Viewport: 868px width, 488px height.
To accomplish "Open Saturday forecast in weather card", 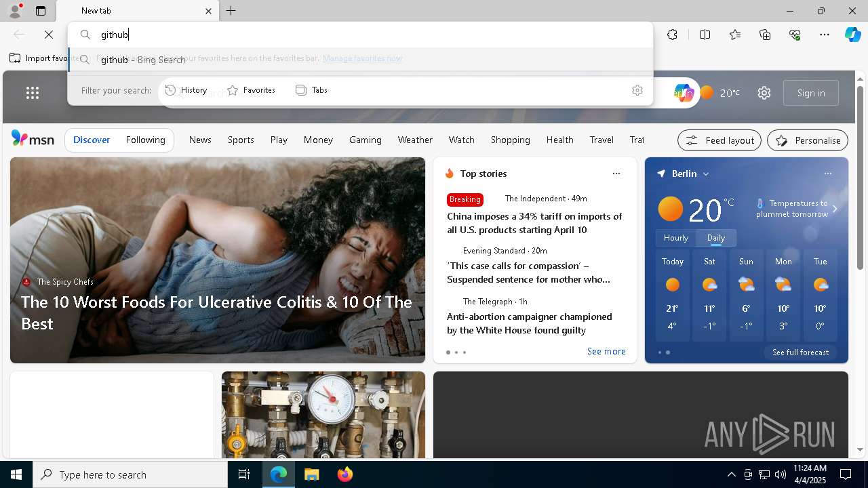I will (709, 295).
